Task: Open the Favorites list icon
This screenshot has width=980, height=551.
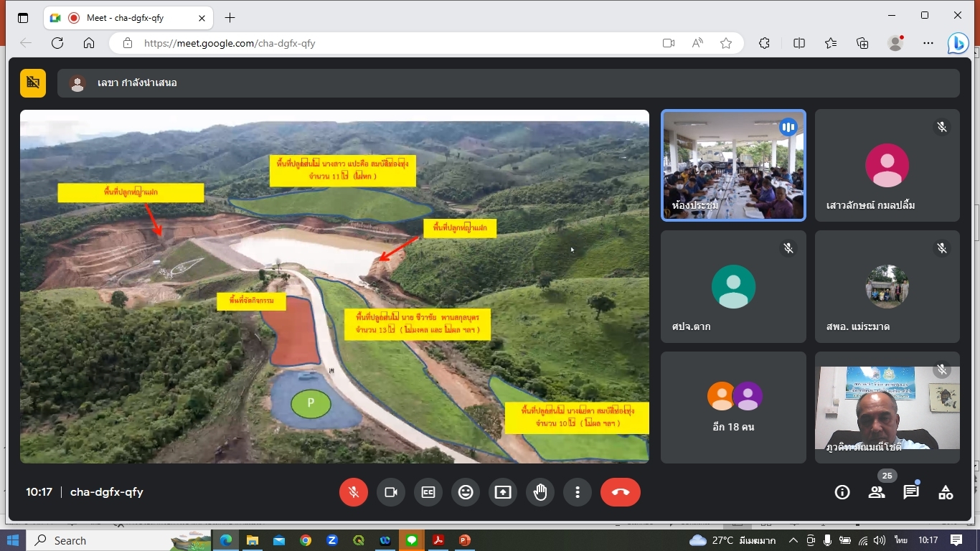Action: point(831,43)
